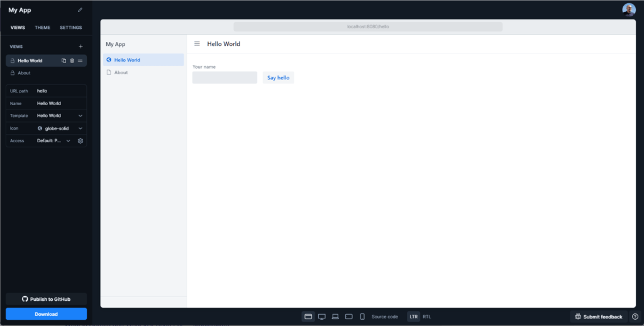View Source code
The image size is (644, 326).
coord(385,317)
